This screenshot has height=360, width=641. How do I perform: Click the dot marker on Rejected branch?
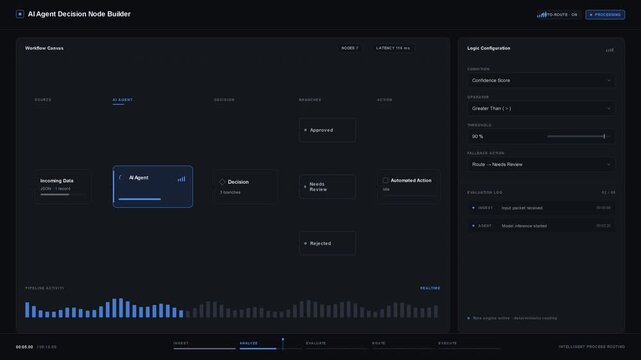coord(305,244)
